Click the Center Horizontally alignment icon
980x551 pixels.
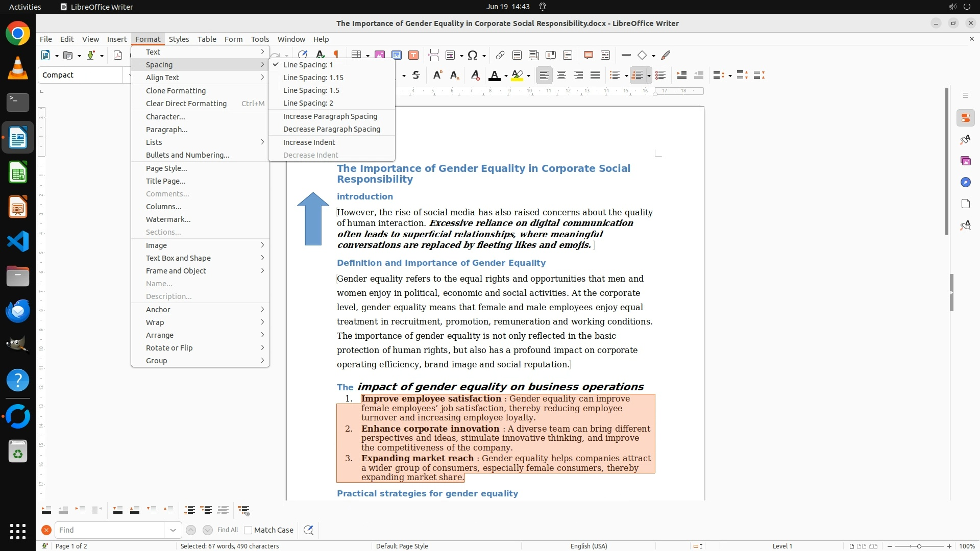(x=561, y=76)
